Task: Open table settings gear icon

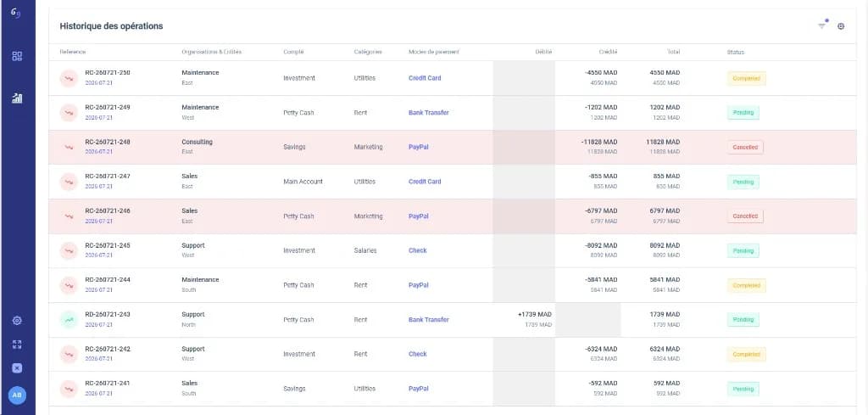Action: click(841, 26)
